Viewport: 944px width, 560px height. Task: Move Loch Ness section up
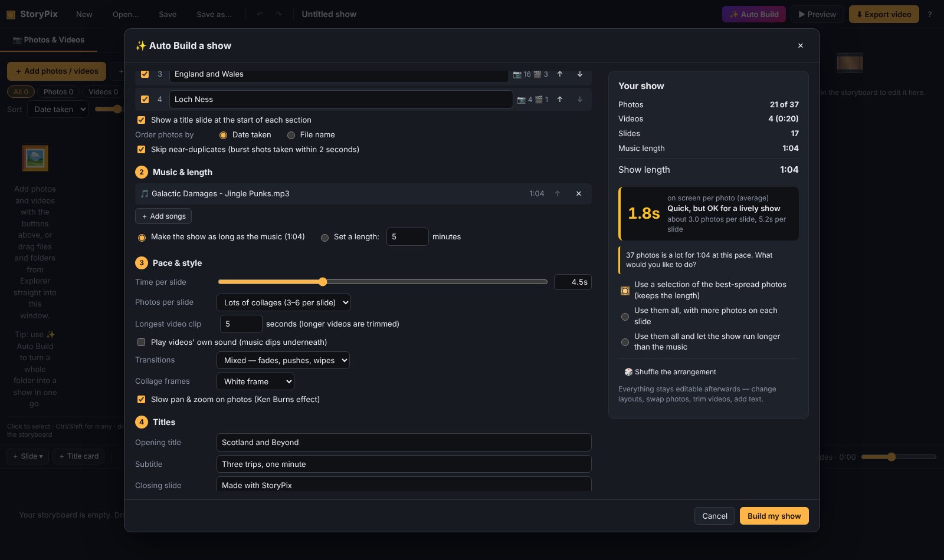pos(560,100)
